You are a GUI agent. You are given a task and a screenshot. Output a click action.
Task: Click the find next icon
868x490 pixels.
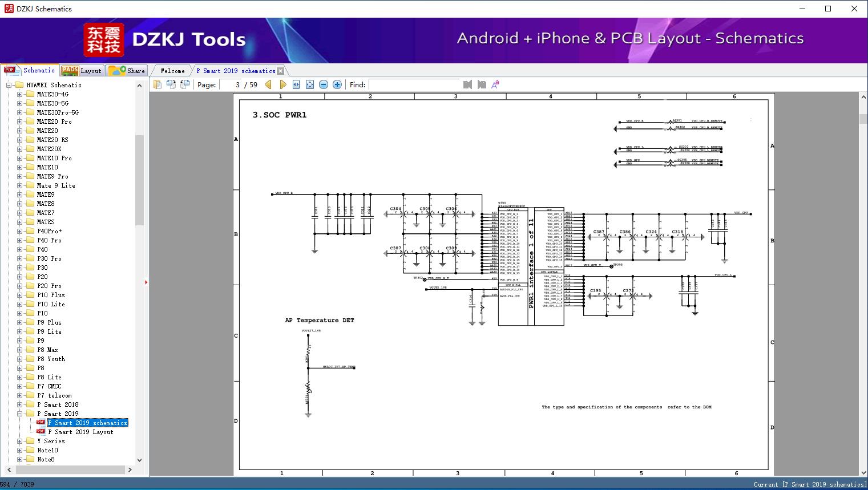pos(482,84)
